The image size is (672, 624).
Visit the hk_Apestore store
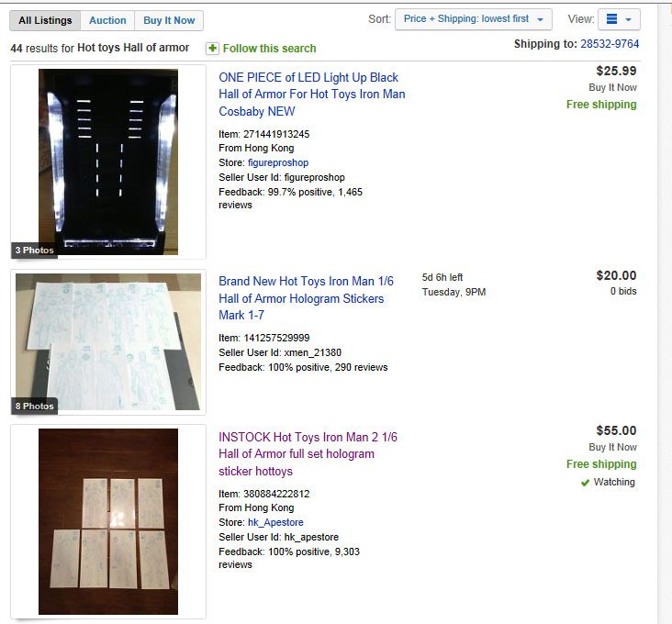275,522
